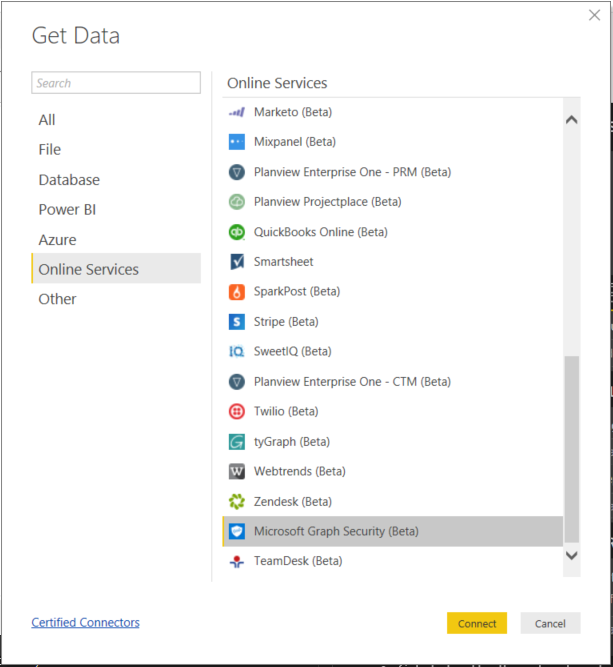Select the QuickBooks Online green icon
The image size is (613, 667).
[237, 232]
